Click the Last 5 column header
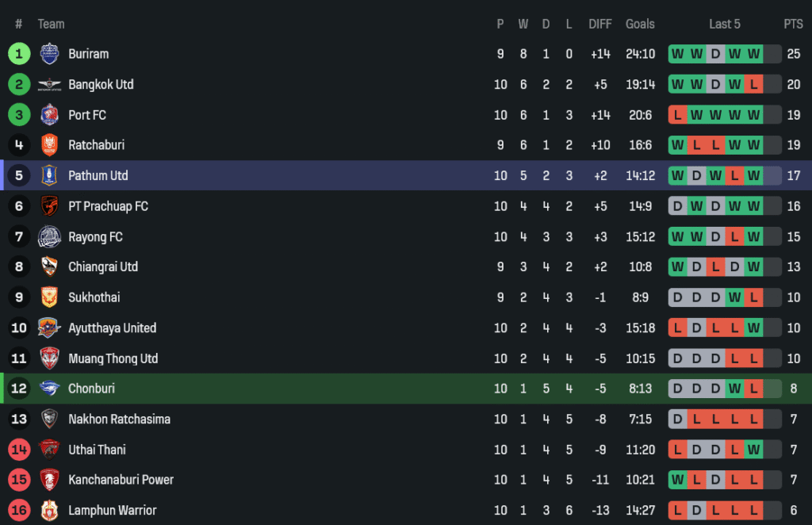Viewport: 812px width, 525px height. 724,24
